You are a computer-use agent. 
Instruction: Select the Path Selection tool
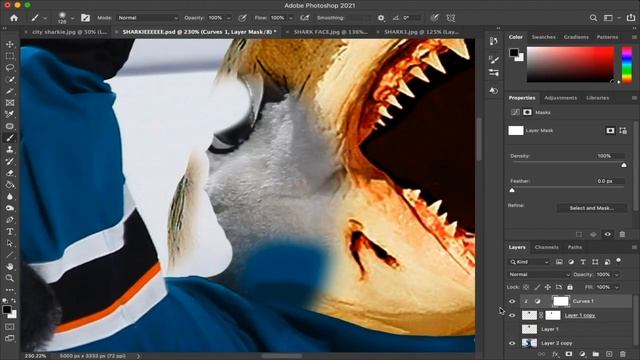tap(10, 243)
